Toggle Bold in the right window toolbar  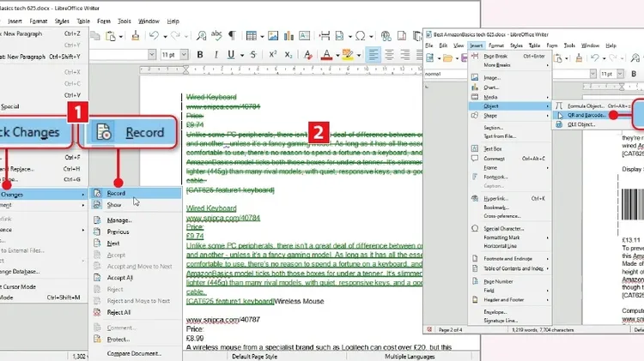click(634, 74)
